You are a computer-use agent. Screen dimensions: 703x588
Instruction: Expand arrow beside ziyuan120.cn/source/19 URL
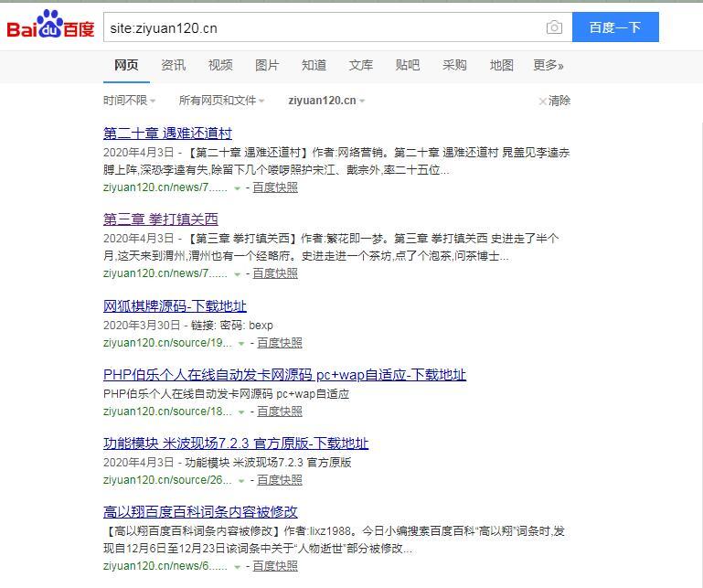(x=241, y=344)
